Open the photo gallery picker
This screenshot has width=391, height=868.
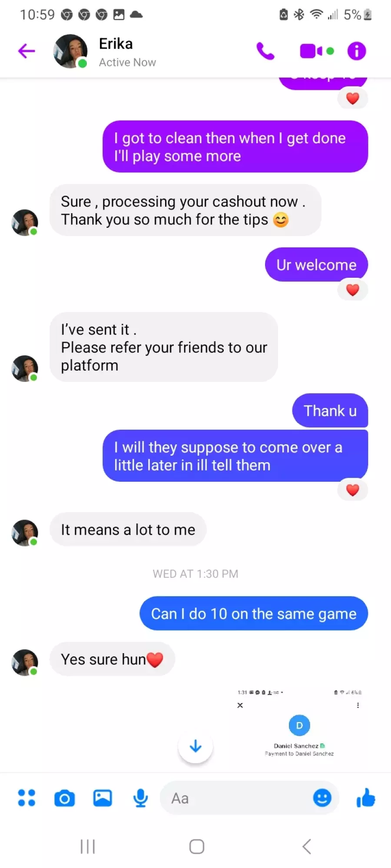[103, 798]
